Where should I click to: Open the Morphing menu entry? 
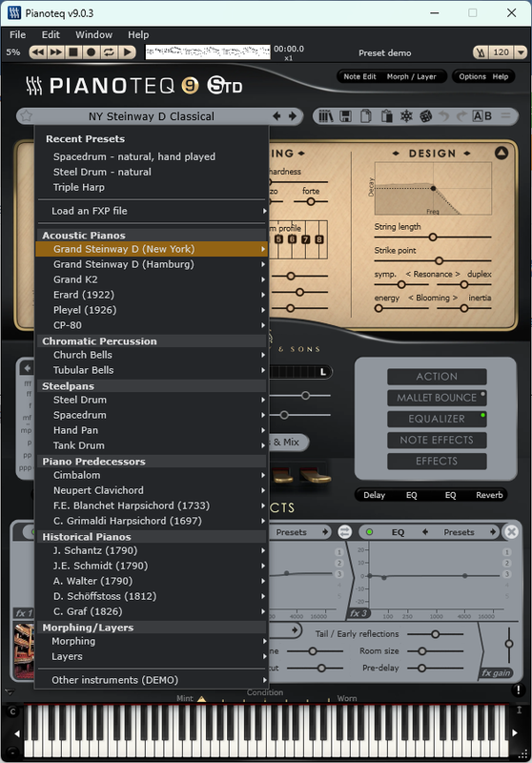pos(152,641)
